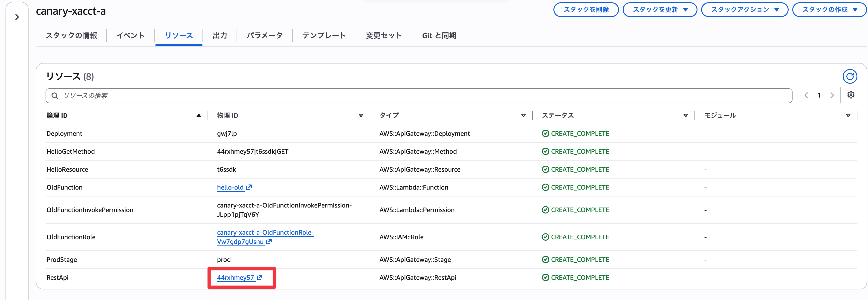The width and height of the screenshot is (868, 300).
Task: Click the リソースの検索 search field
Action: [x=419, y=96]
